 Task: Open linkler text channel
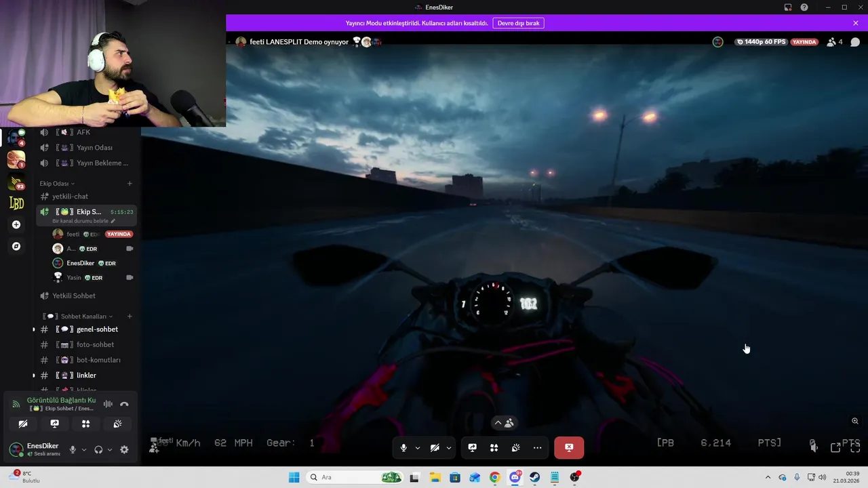click(x=87, y=375)
